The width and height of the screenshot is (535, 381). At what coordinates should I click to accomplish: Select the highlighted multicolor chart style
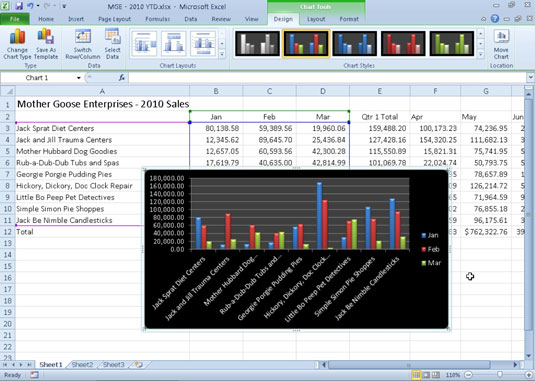pos(306,44)
